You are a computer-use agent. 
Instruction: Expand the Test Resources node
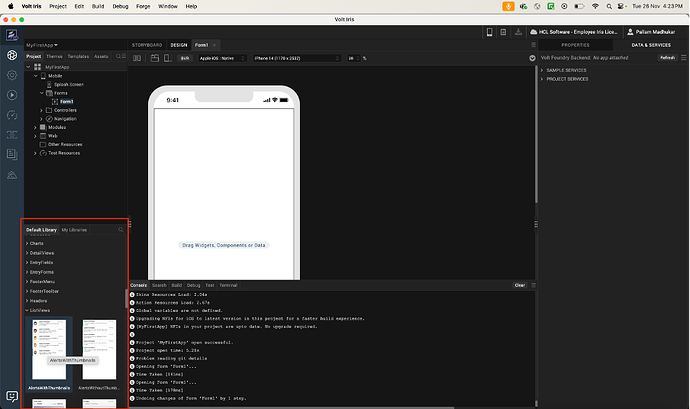tap(36, 153)
